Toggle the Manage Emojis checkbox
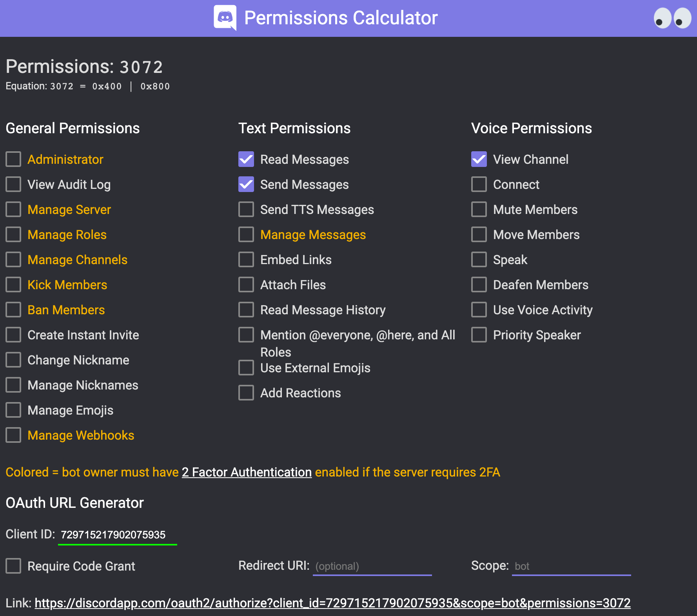The height and width of the screenshot is (616, 697). (x=13, y=410)
